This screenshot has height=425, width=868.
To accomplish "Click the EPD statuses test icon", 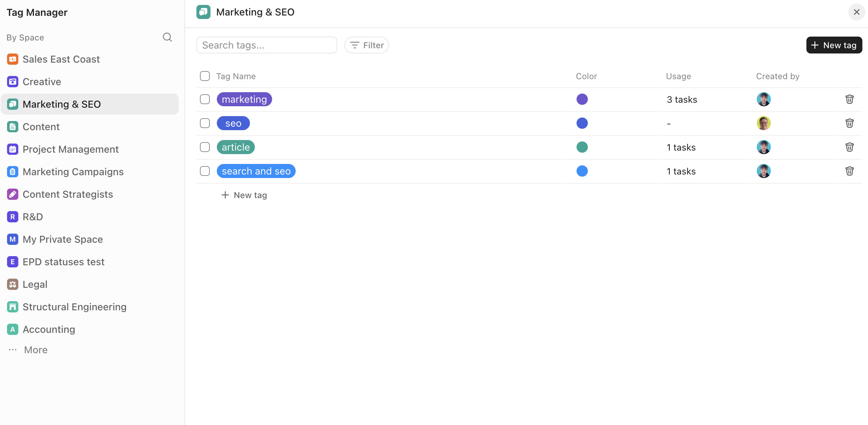I will 13,262.
